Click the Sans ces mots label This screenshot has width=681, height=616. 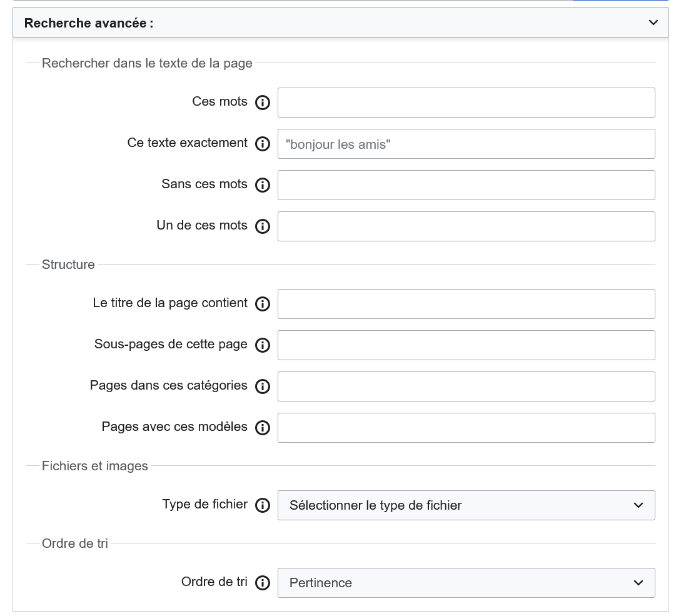(204, 184)
